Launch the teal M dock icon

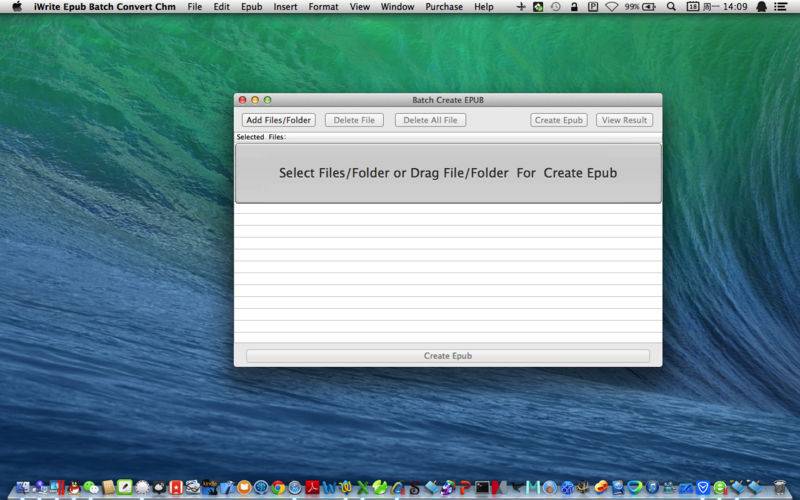pyautogui.click(x=533, y=488)
